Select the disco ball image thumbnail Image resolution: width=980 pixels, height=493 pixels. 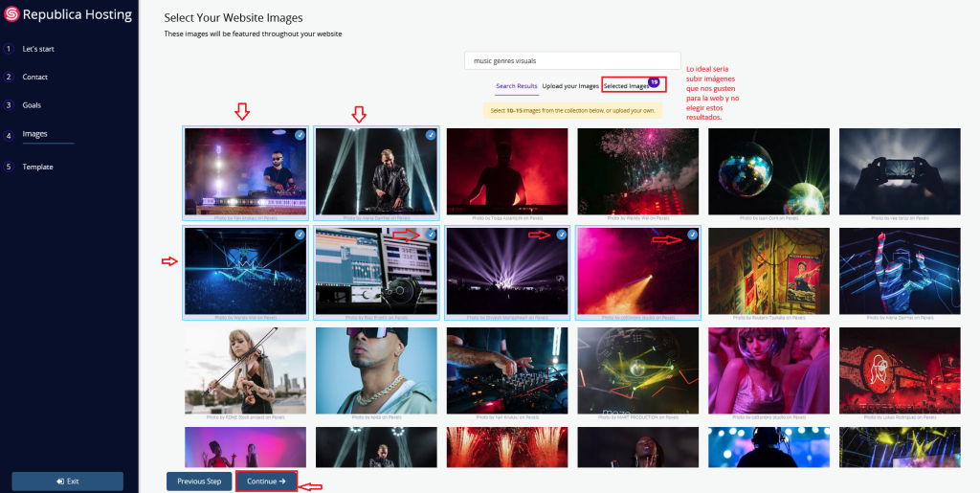pyautogui.click(x=768, y=171)
